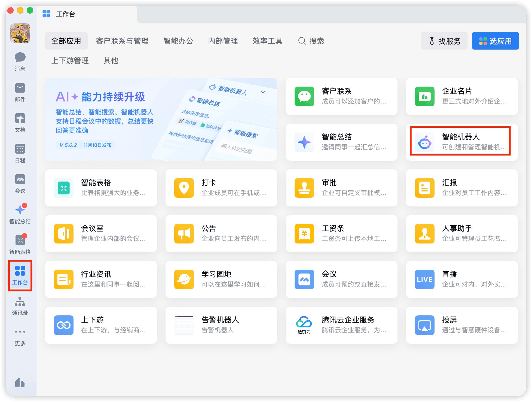Click the 选应用 button
Screen dimensions: 532x402
pos(495,41)
